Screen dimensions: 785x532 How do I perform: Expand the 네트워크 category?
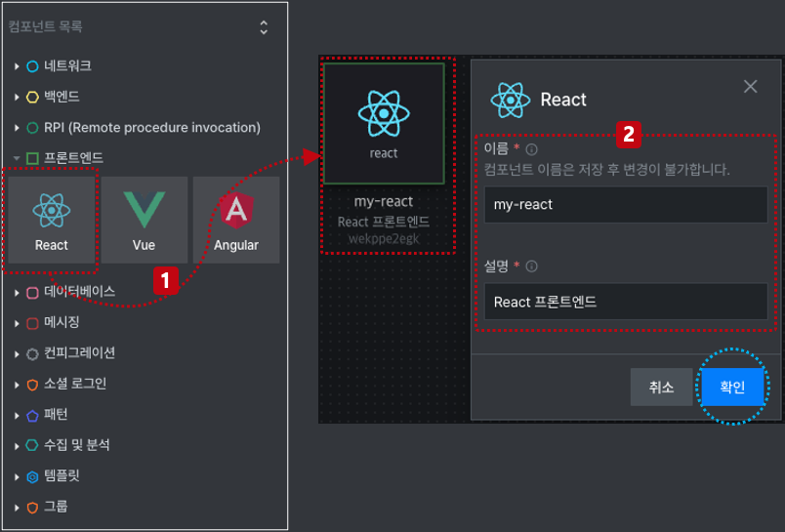[x=17, y=66]
